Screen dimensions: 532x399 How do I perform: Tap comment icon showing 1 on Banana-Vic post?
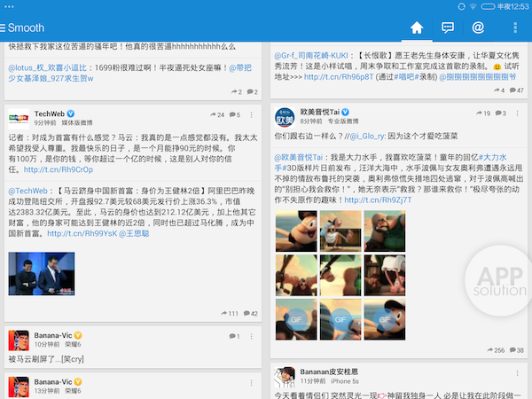click(232, 337)
